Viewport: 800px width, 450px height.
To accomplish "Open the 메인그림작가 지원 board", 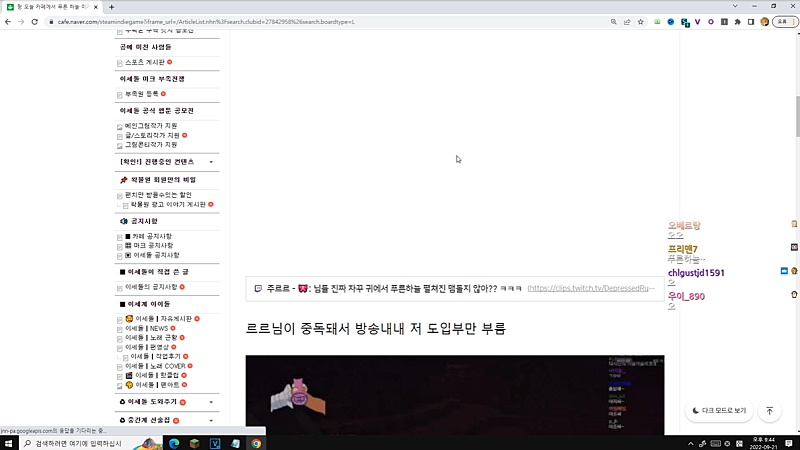I will (151, 126).
